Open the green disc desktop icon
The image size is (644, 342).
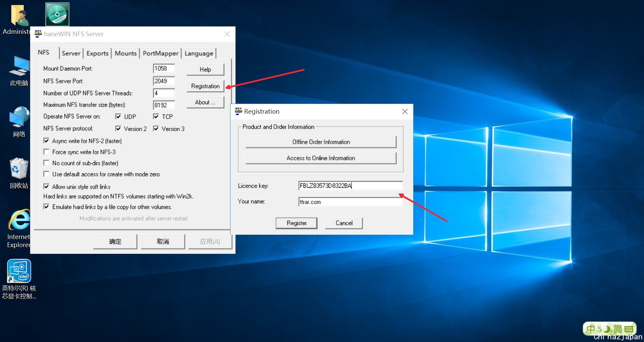click(x=57, y=14)
